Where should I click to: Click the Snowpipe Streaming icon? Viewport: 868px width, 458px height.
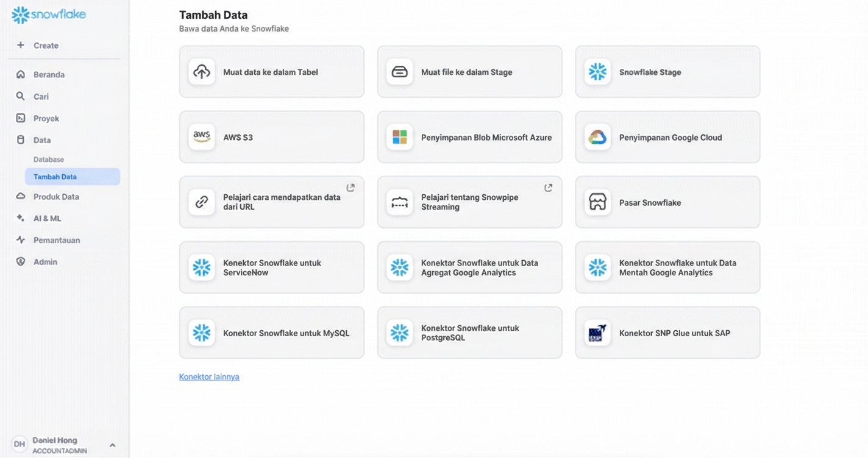[x=400, y=202]
